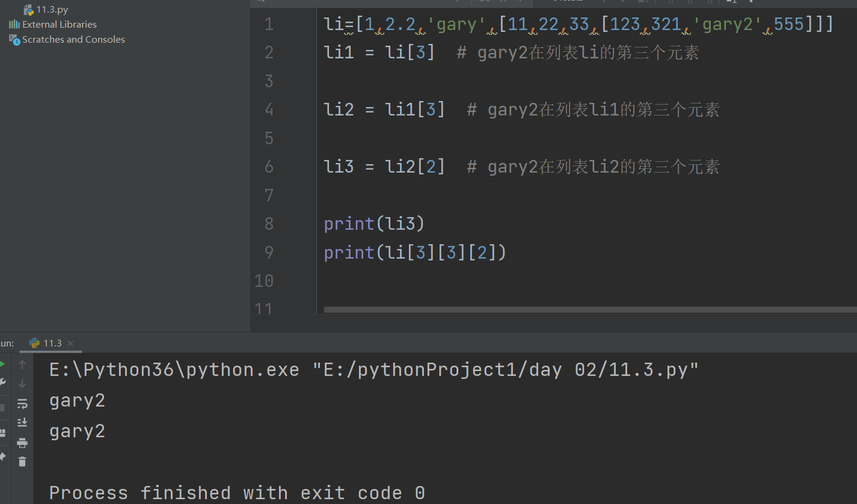The image size is (857, 504).
Task: Click the 'print(li[3][3][2])' statement
Action: pos(415,253)
